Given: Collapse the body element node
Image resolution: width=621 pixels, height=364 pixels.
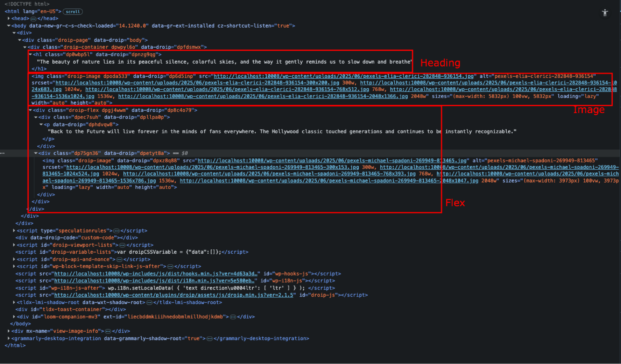Looking at the screenshot, I should pos(8,25).
